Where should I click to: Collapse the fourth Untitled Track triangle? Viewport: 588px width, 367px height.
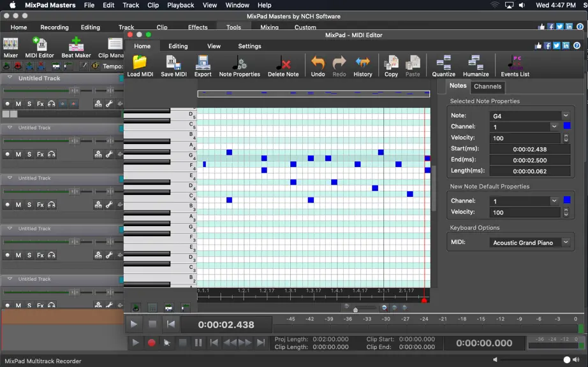pos(10,228)
